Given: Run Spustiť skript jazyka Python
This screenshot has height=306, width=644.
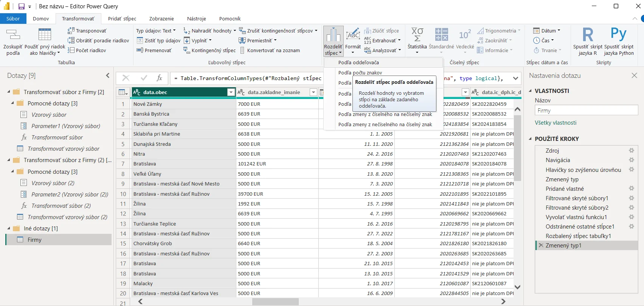Looking at the screenshot, I should click(619, 42).
